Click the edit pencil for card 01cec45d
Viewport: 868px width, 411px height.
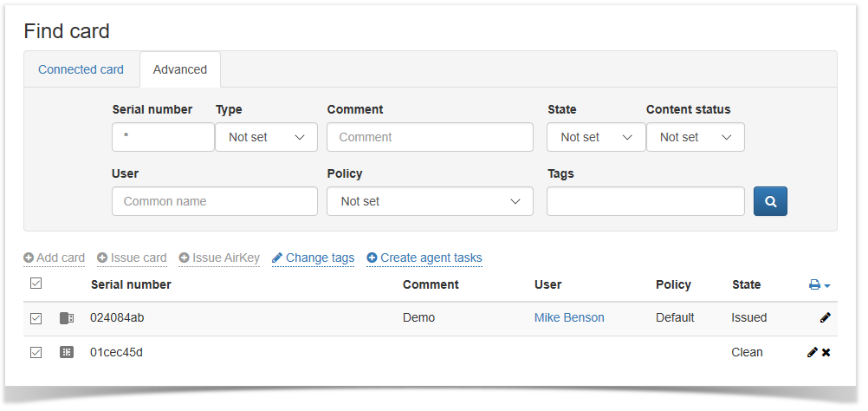(812, 353)
